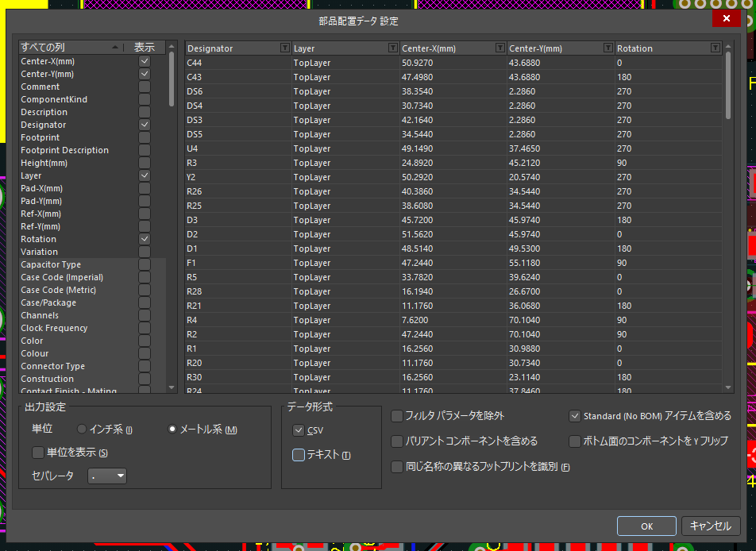Enable フィルタ パラメータを除外 checkbox
This screenshot has width=756, height=551.
(x=397, y=415)
